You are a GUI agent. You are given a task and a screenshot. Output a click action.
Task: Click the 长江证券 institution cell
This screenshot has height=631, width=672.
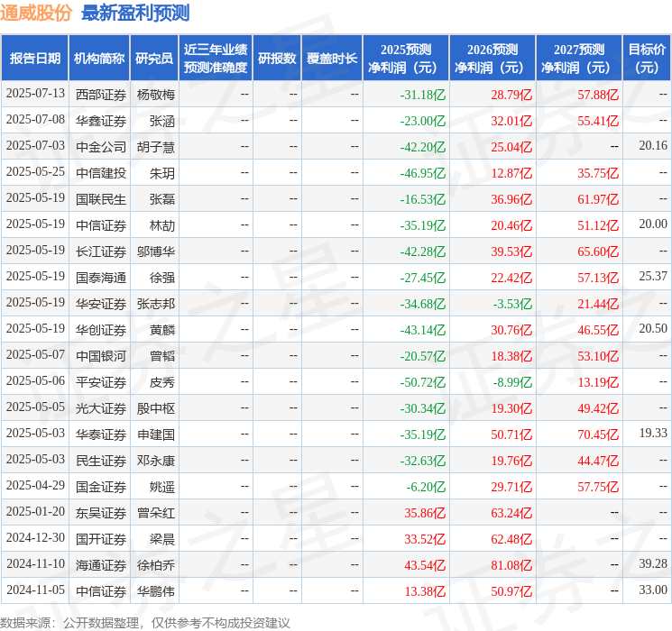(x=101, y=251)
